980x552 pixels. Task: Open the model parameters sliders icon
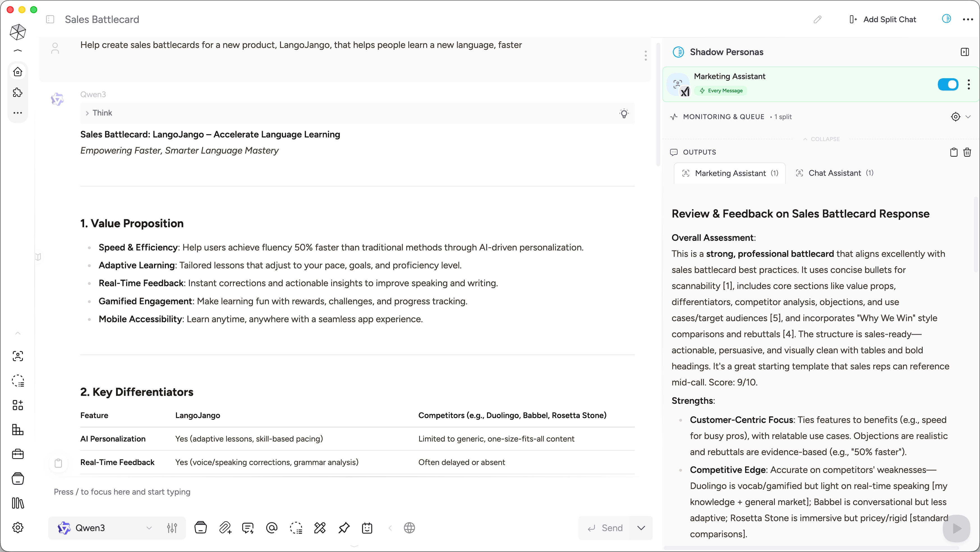click(x=172, y=528)
